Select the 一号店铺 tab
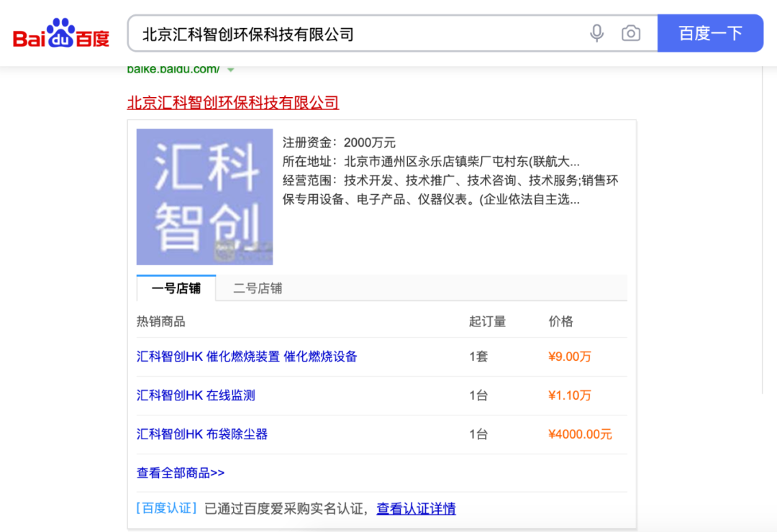Screen dimensions: 777x532 [176, 288]
